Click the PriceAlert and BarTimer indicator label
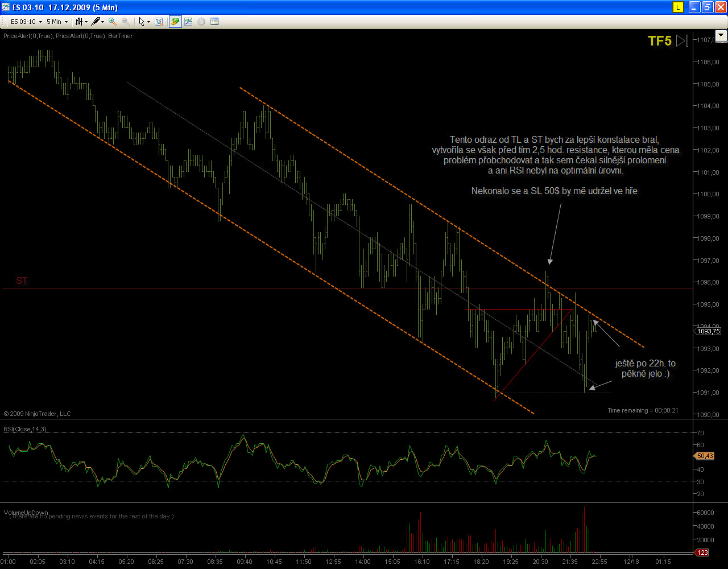The image size is (728, 569). [x=68, y=36]
